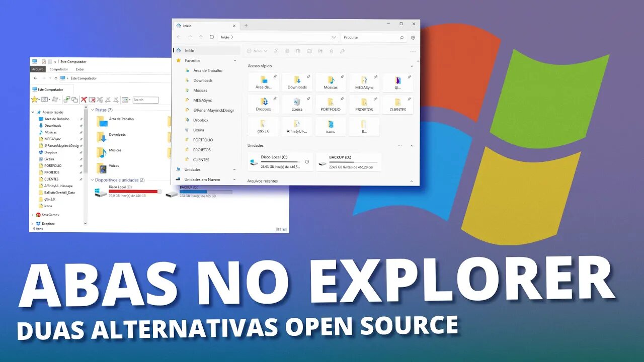Select Início in the front window sidebar
The image size is (644, 362).
(x=207, y=50)
